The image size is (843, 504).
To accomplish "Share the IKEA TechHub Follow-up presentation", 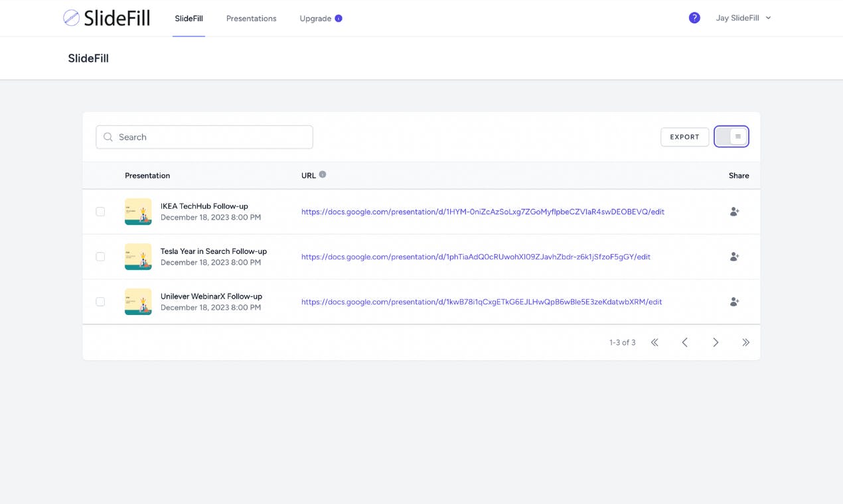I will [734, 212].
